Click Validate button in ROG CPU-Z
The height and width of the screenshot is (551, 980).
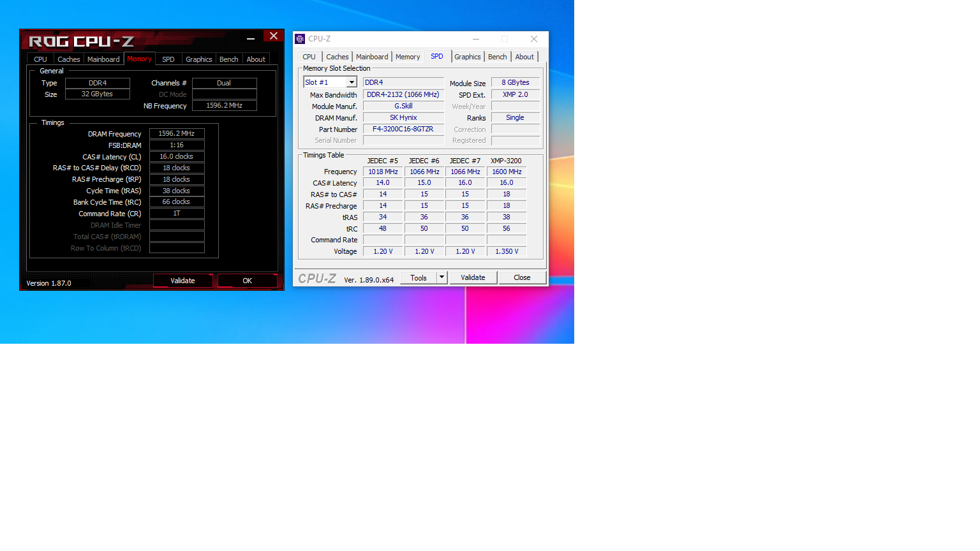[182, 281]
